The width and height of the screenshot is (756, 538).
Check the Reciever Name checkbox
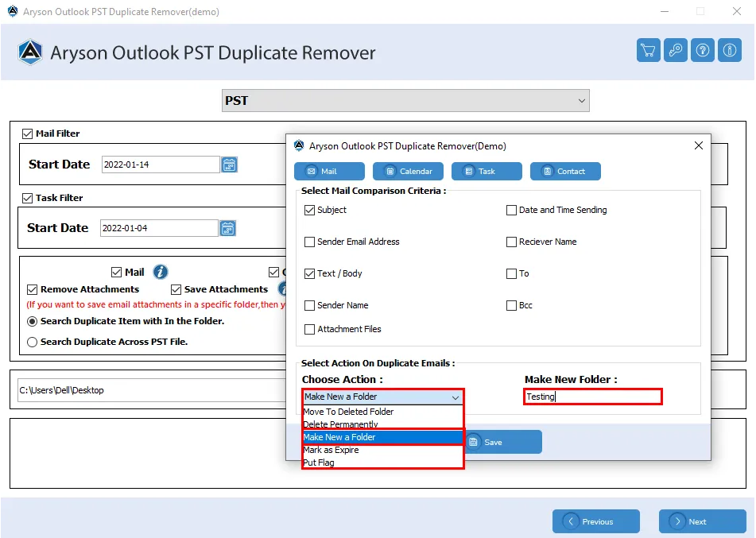[512, 242]
